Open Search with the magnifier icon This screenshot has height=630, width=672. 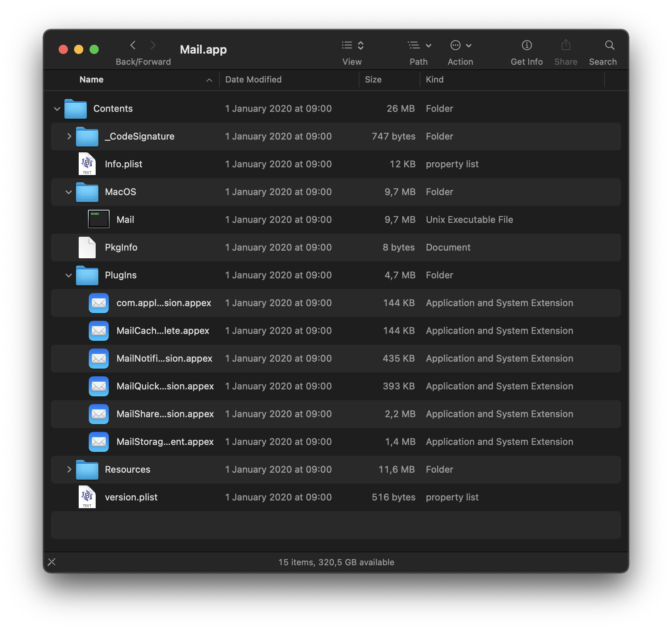tap(610, 45)
